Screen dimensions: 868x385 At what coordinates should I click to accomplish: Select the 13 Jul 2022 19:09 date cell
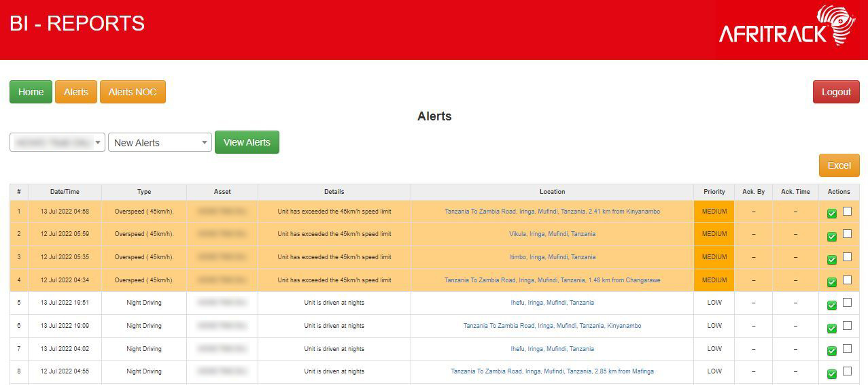click(65, 326)
